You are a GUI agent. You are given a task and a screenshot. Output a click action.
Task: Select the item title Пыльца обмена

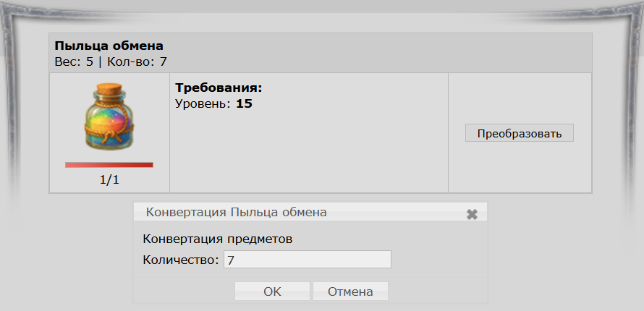click(109, 47)
